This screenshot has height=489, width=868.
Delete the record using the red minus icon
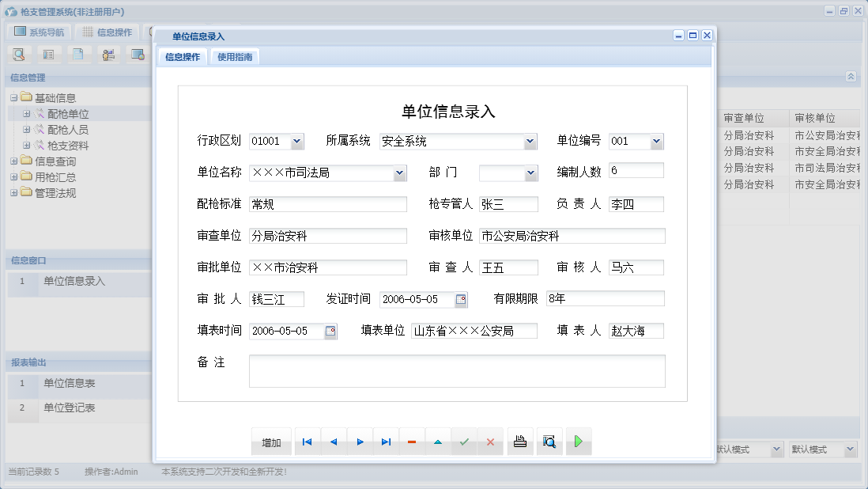(x=412, y=442)
